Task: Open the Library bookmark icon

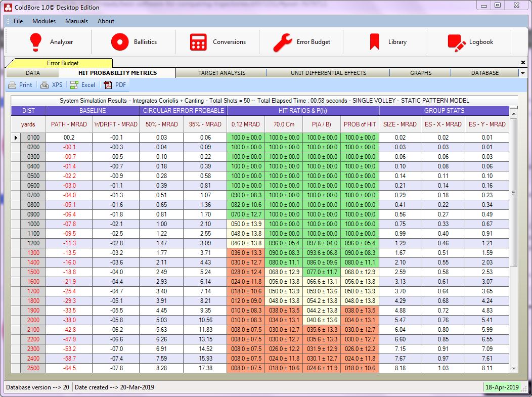Action: coord(374,42)
